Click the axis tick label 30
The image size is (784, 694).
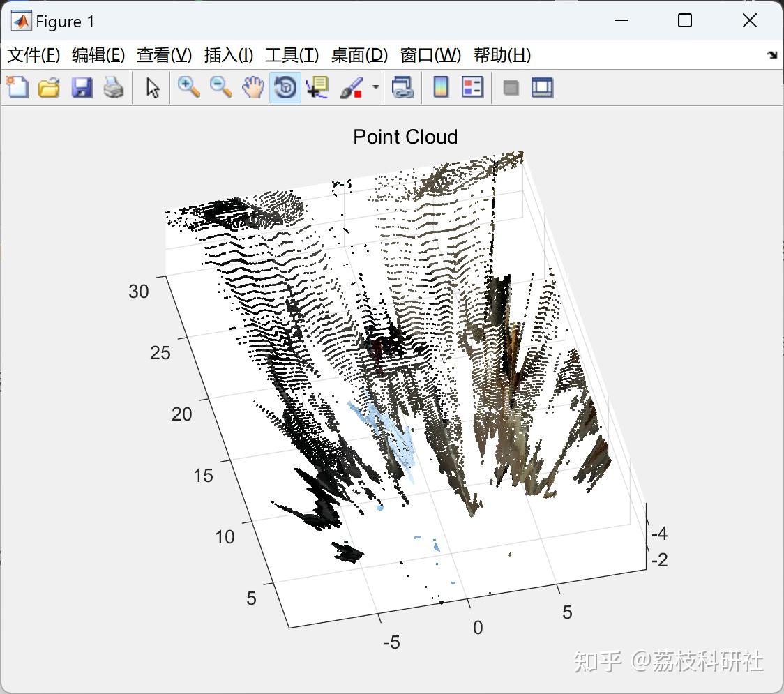(x=139, y=292)
